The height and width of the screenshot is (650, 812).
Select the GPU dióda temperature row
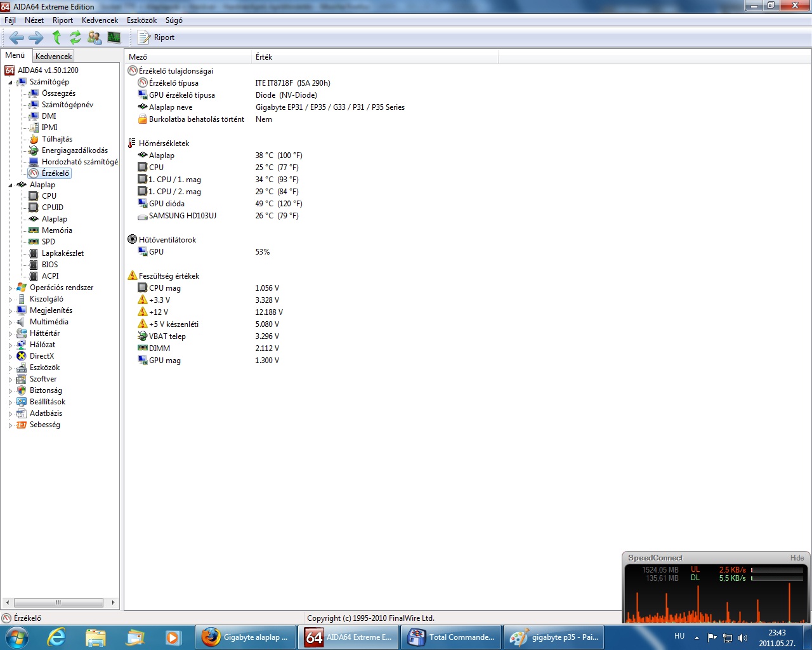click(220, 204)
